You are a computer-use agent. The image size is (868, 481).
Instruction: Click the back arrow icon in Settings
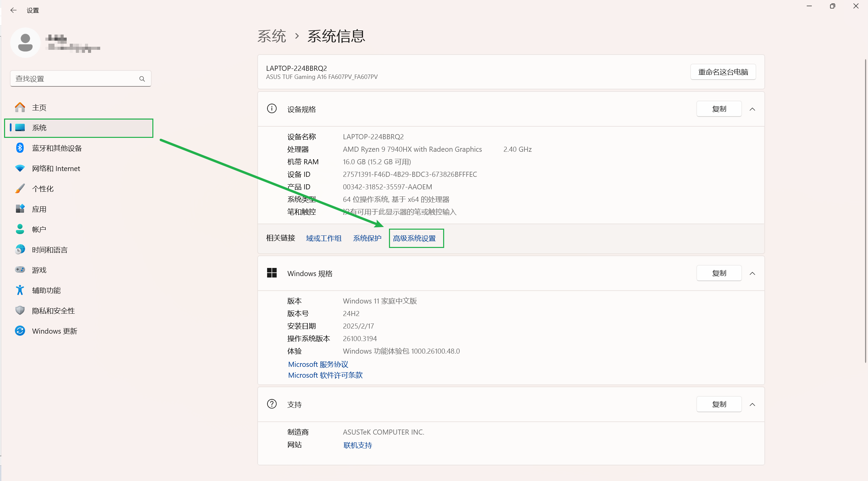(x=13, y=10)
